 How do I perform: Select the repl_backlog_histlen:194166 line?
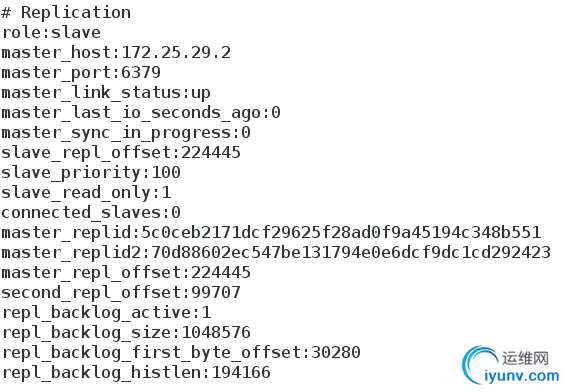point(136,373)
